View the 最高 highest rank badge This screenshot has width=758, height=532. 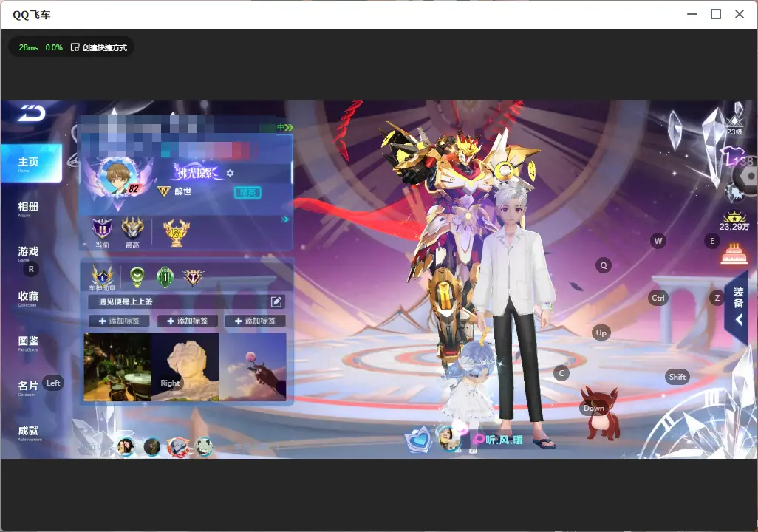tap(132, 233)
